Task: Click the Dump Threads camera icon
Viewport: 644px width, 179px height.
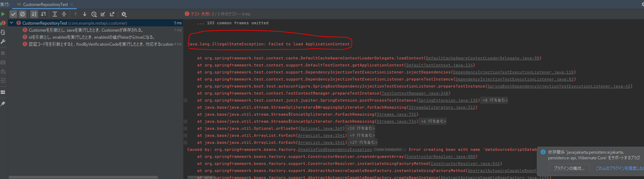Action: [3, 62]
